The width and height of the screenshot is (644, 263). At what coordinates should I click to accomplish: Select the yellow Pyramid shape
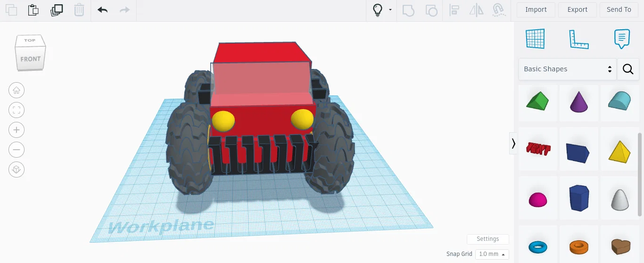coord(619,151)
